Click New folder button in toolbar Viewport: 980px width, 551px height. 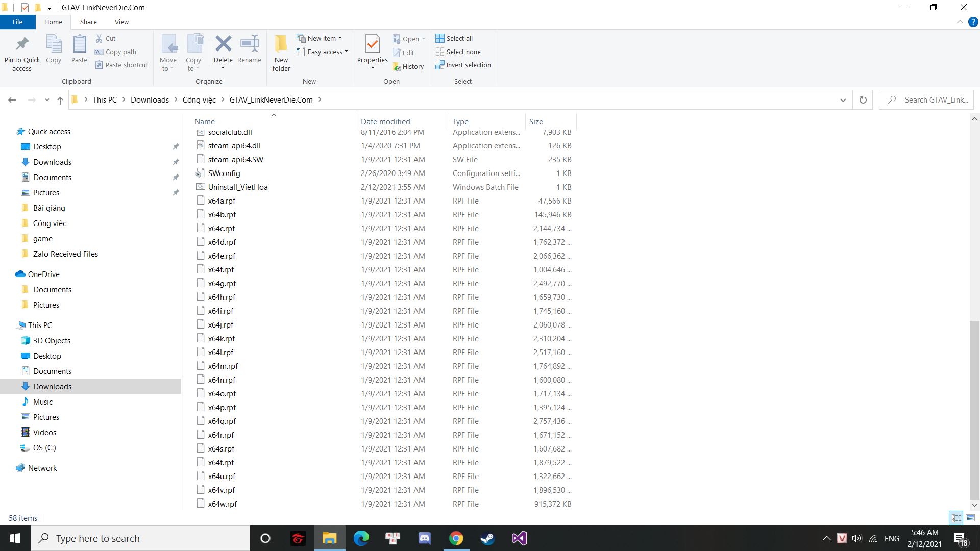pos(281,53)
